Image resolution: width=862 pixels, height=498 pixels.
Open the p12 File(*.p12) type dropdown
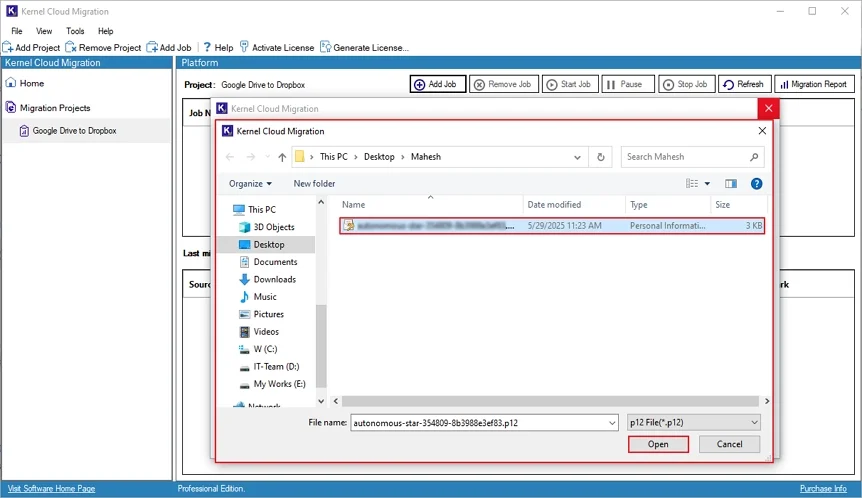click(694, 423)
